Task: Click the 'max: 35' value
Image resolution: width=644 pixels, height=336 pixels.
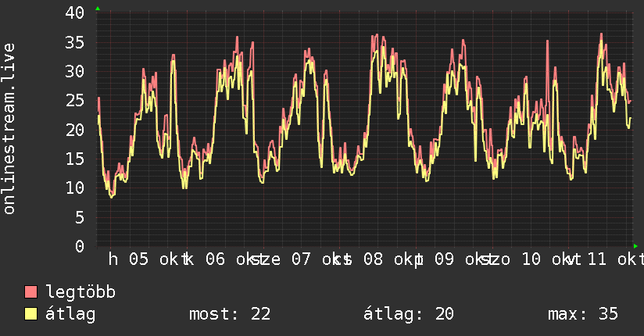Action: tap(583, 314)
